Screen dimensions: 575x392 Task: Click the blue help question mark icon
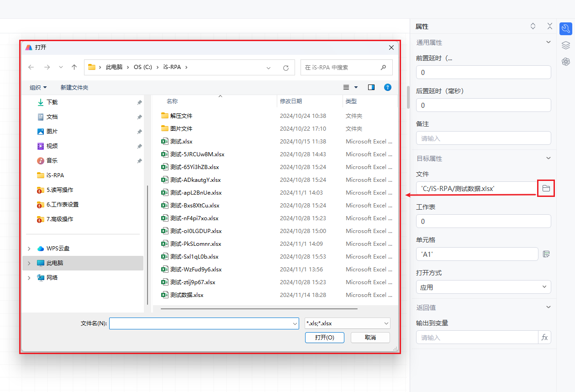tap(388, 87)
